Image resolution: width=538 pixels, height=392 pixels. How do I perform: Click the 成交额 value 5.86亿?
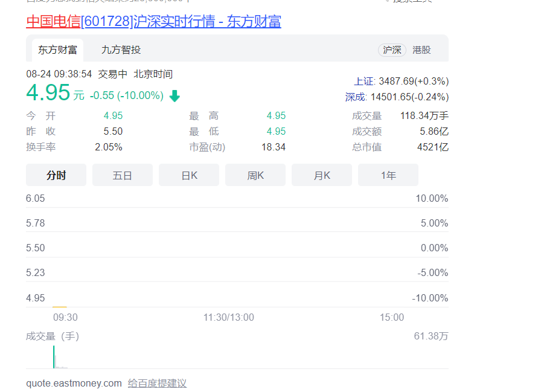[434, 132]
